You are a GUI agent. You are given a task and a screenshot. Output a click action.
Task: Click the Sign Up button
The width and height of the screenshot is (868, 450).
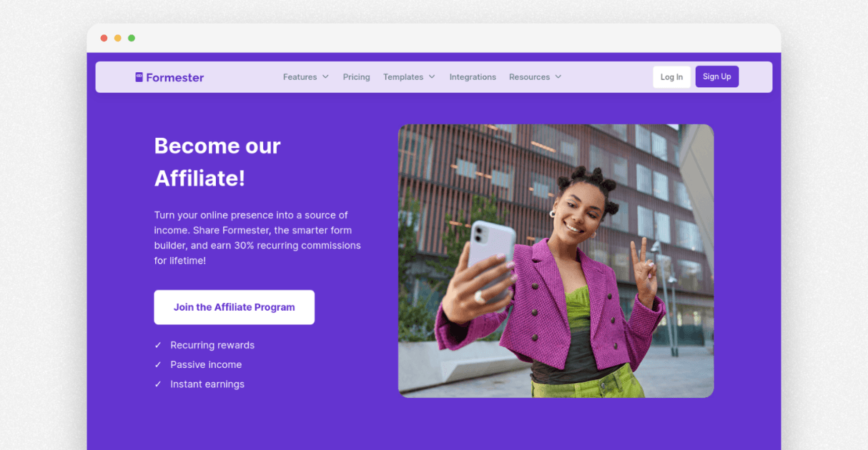point(717,76)
